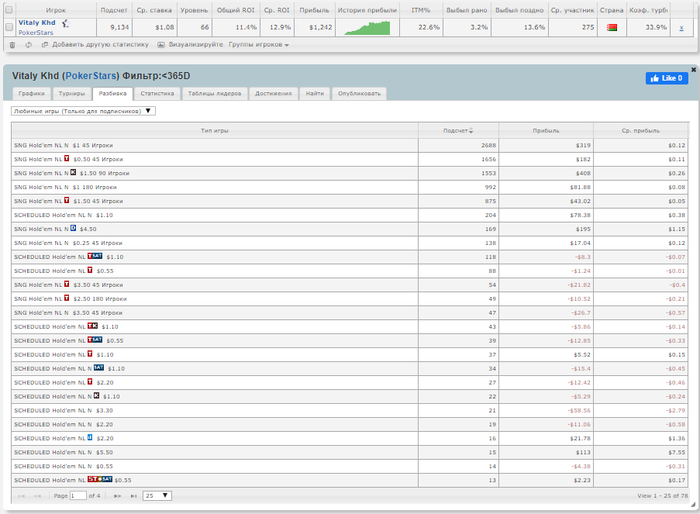Click the SNG Hold'em NL N $0.25 45 Игроки row
This screenshot has width=700, height=514.
pos(350,243)
